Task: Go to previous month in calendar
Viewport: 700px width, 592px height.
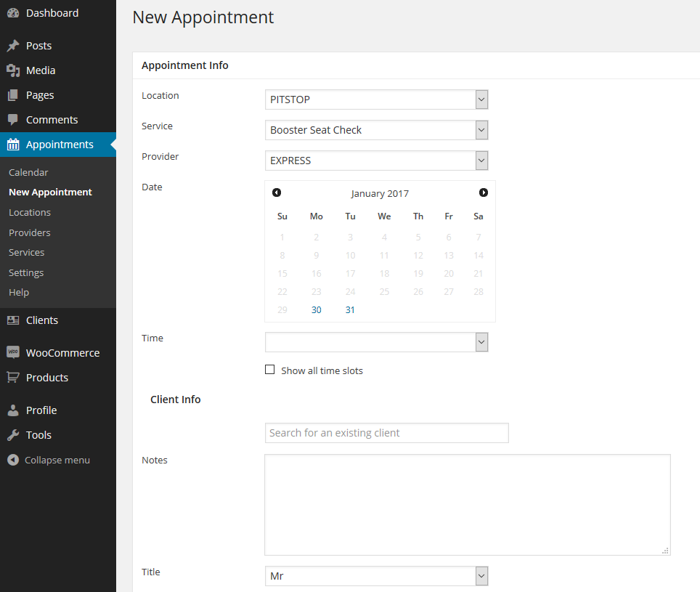Action: coord(277,192)
